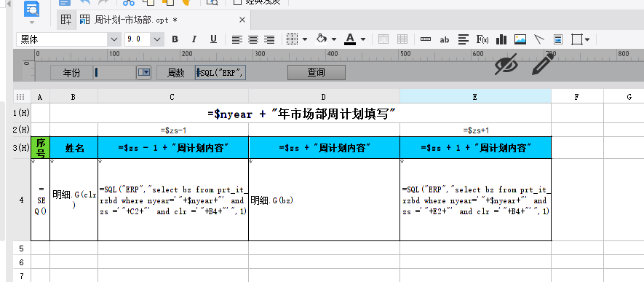Select row 1(H) header
Screen dimensions: 644x282
pyautogui.click(x=21, y=114)
